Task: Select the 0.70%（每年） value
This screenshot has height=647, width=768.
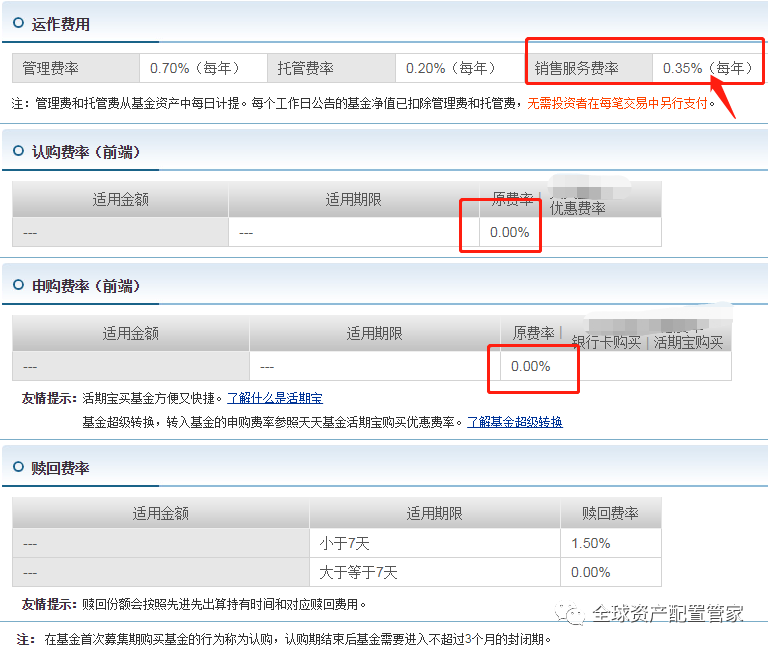Action: coord(194,68)
